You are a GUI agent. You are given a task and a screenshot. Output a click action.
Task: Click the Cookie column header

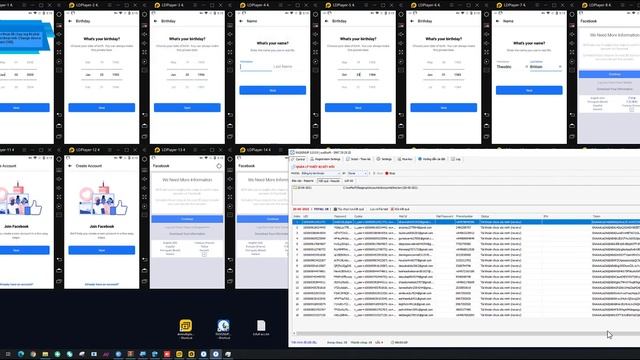point(358,216)
